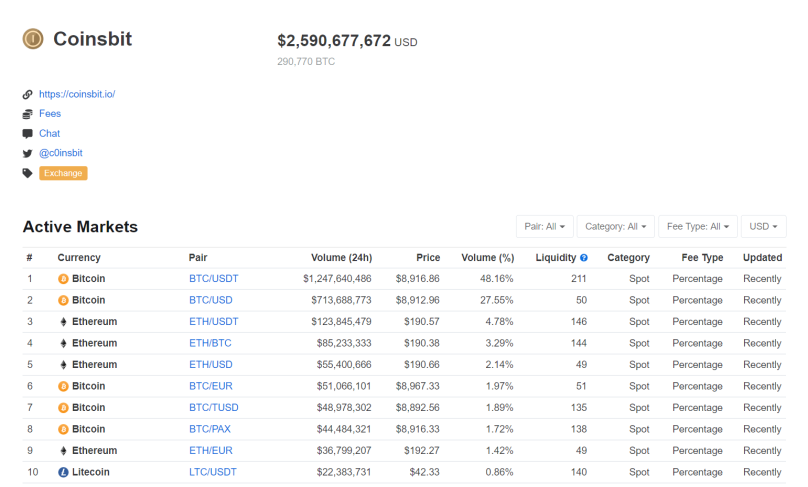This screenshot has height=487, width=808.
Task: Click Bitcoin icon in BTC/EUR row
Action: 63,387
